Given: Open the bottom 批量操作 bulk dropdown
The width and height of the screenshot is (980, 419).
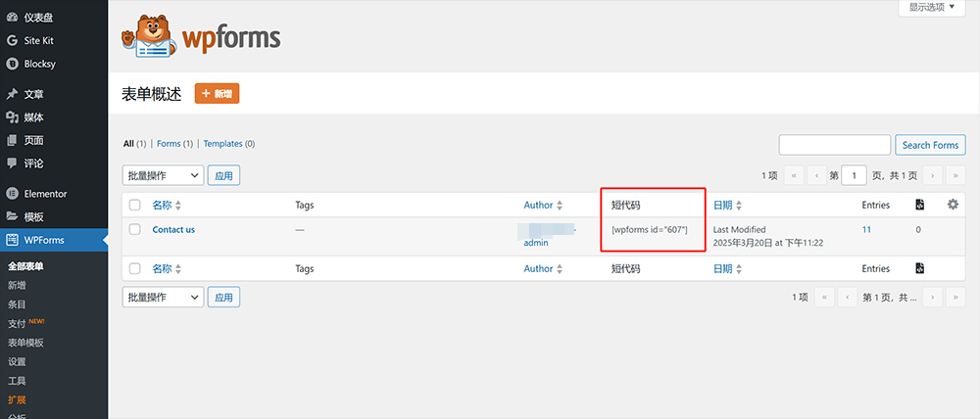Looking at the screenshot, I should tap(163, 298).
